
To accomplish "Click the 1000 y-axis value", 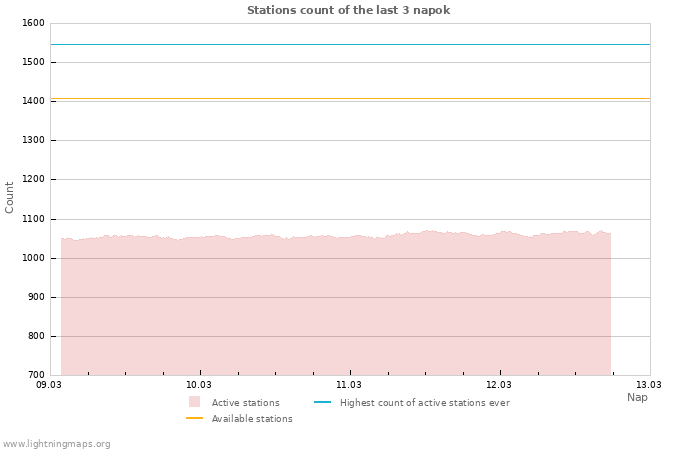I will [33, 258].
